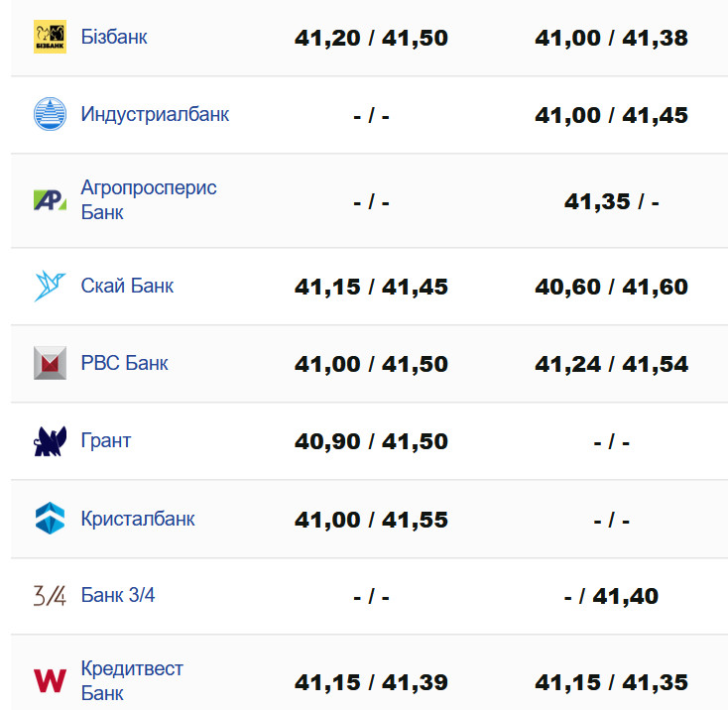Click the Кредитвест Банк red W logo

pos(50,681)
